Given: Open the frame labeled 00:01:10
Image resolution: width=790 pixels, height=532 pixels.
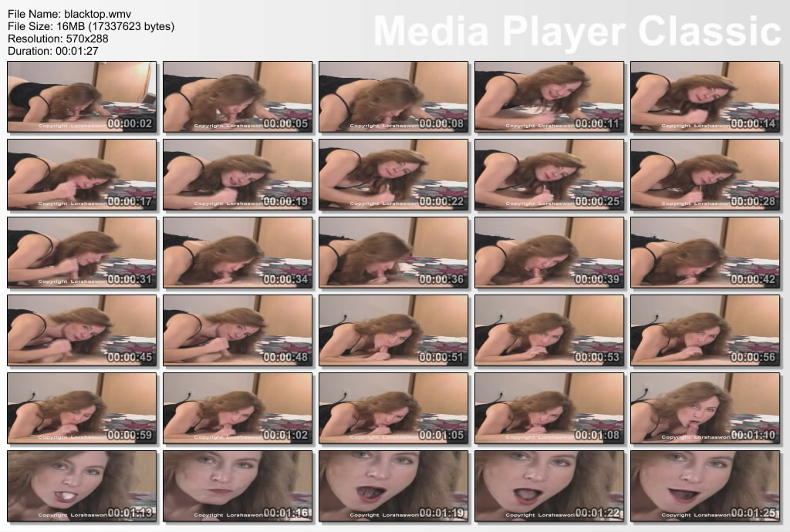Looking at the screenshot, I should click(705, 409).
